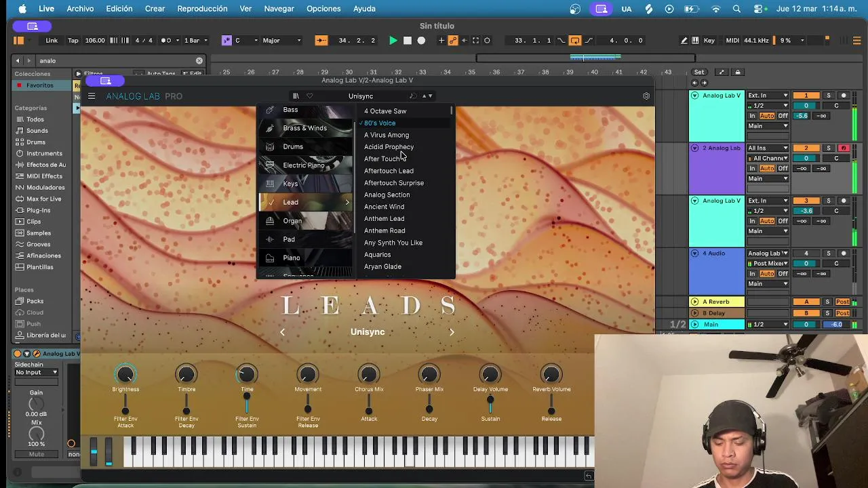Toggle the Key mapping button
Image resolution: width=868 pixels, height=488 pixels.
coord(709,41)
